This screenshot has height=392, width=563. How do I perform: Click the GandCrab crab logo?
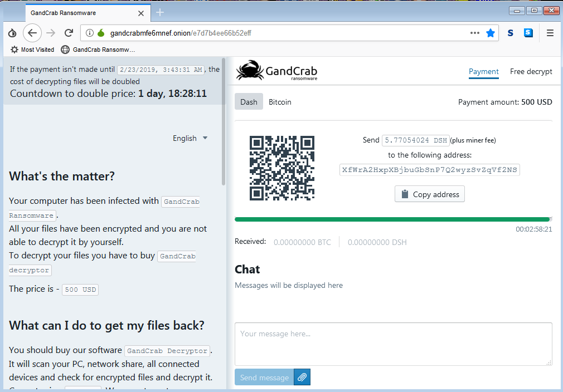[x=277, y=71]
